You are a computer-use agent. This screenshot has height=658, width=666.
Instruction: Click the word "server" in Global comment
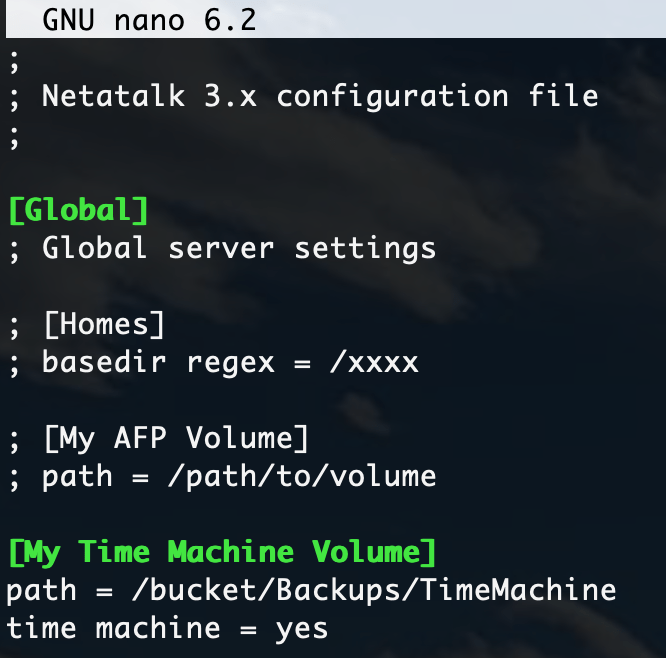(x=221, y=247)
